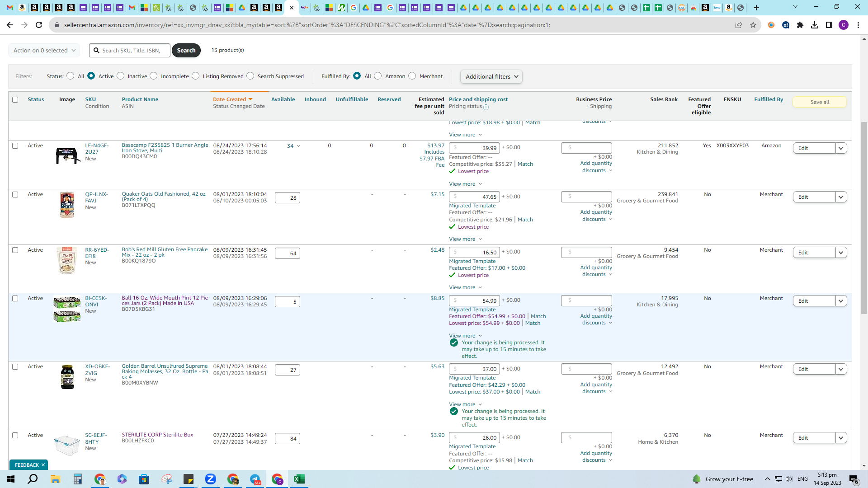The height and width of the screenshot is (488, 868).
Task: Open the purple C profile avatar
Action: [x=844, y=25]
